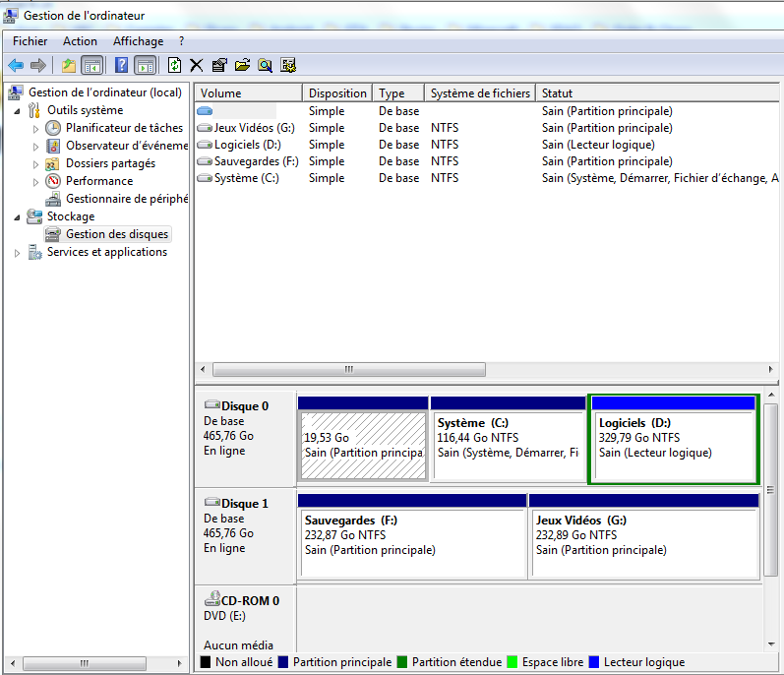This screenshot has width=784, height=675.
Task: Toggle the Action pane show/hide button
Action: click(145, 66)
